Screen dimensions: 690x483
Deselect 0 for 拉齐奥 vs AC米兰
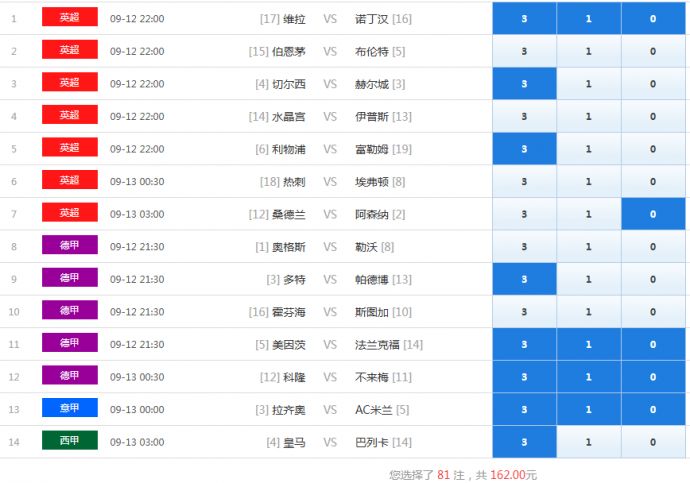click(x=653, y=409)
